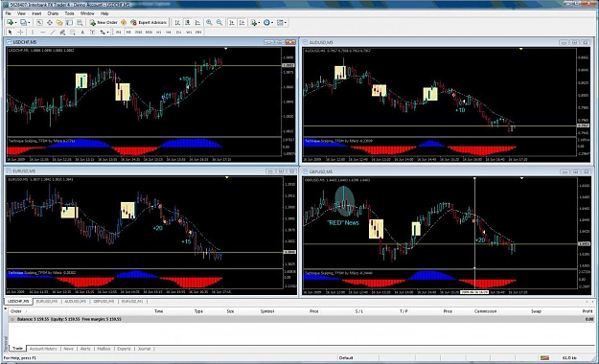Open a new chart via toolbar icon
This screenshot has width=599, height=364.
10,23
